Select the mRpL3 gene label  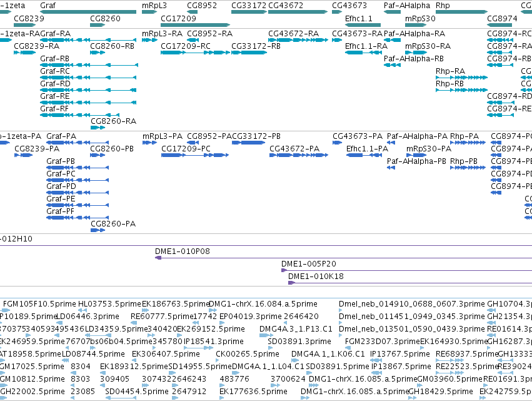154,6
